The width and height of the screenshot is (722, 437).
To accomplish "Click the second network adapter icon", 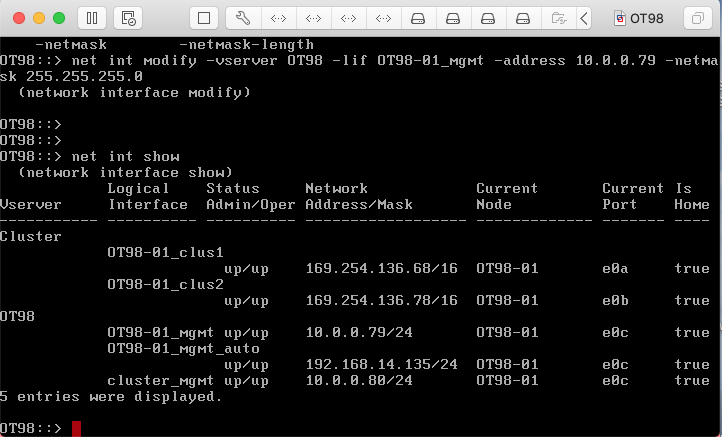I will coord(314,18).
